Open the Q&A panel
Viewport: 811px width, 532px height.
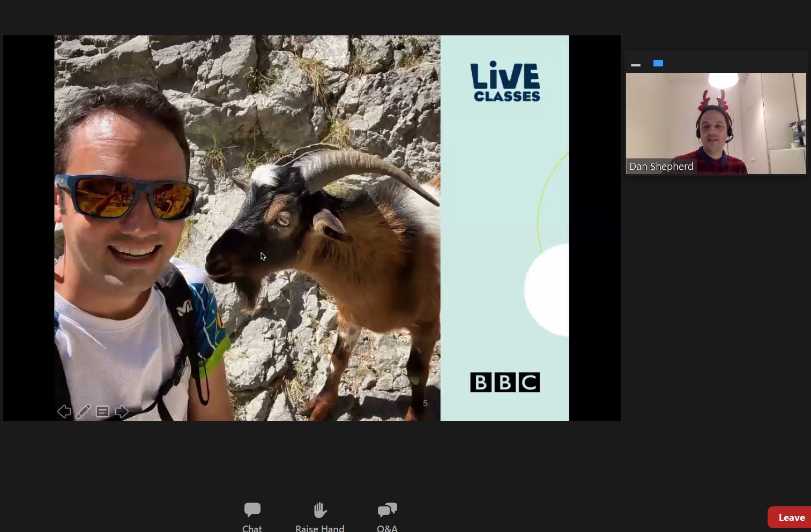pyautogui.click(x=387, y=517)
